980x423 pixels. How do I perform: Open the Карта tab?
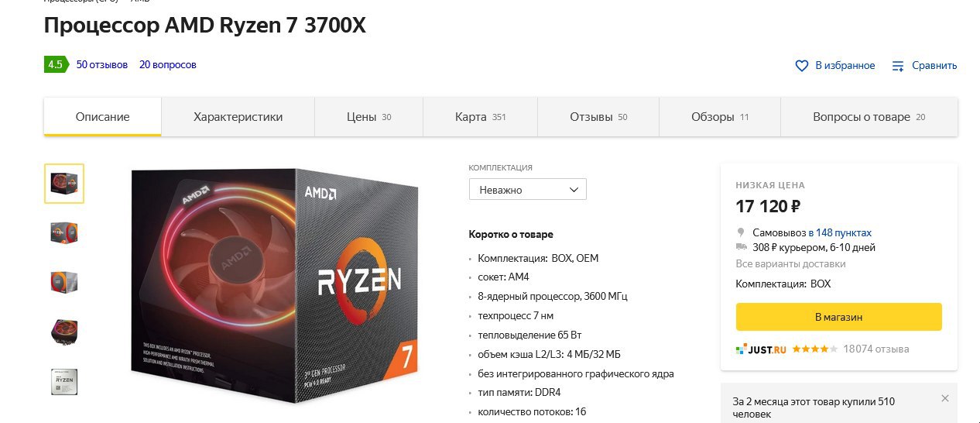click(x=480, y=117)
